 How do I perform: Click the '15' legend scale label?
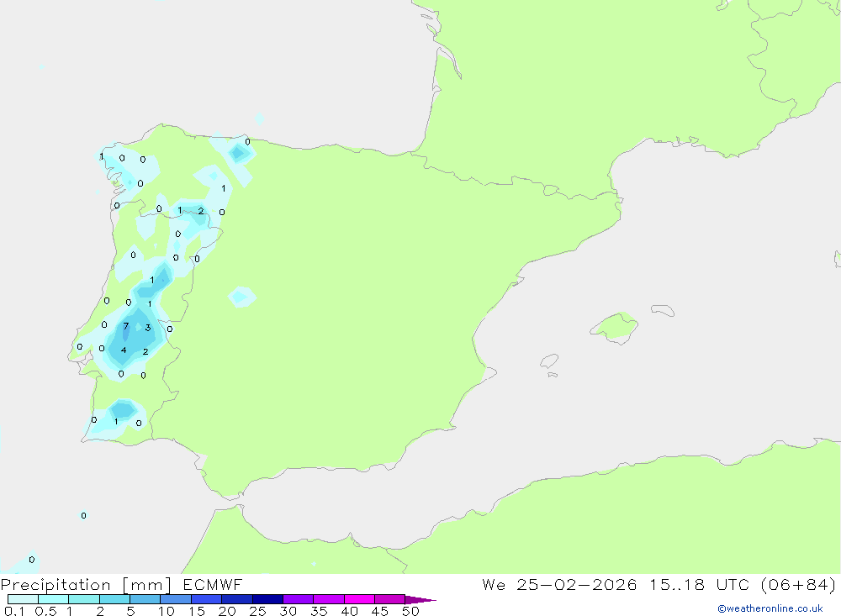(197, 611)
